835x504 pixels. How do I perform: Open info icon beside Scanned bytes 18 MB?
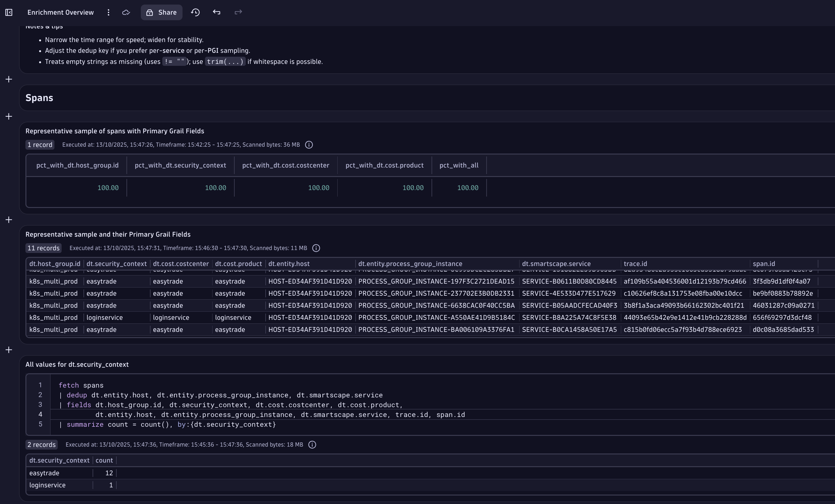coord(312,445)
